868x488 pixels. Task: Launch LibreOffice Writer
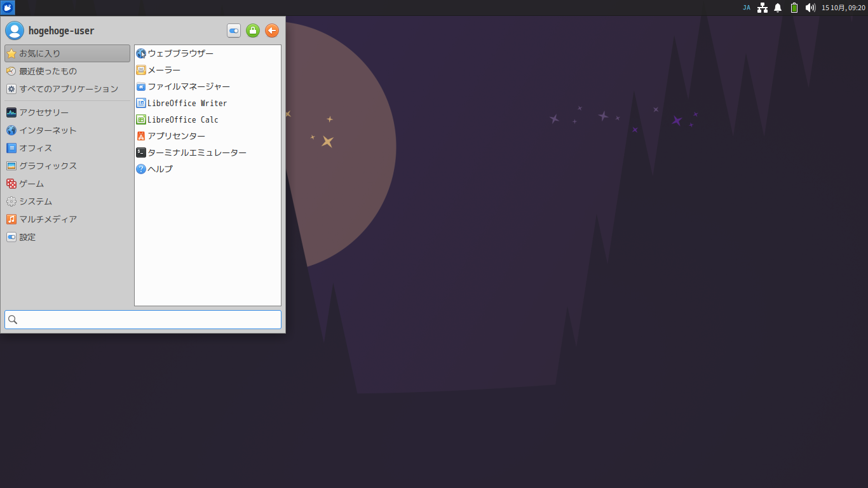186,103
